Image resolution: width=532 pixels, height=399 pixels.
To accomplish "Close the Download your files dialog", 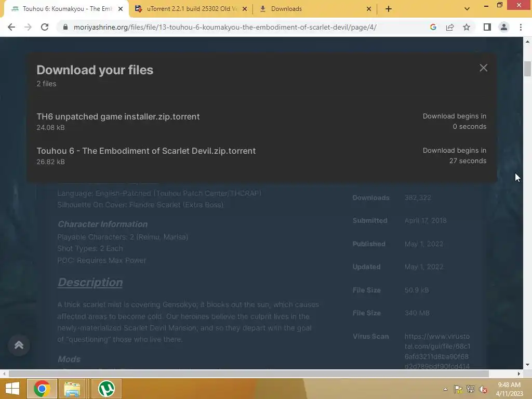I will coord(483,68).
